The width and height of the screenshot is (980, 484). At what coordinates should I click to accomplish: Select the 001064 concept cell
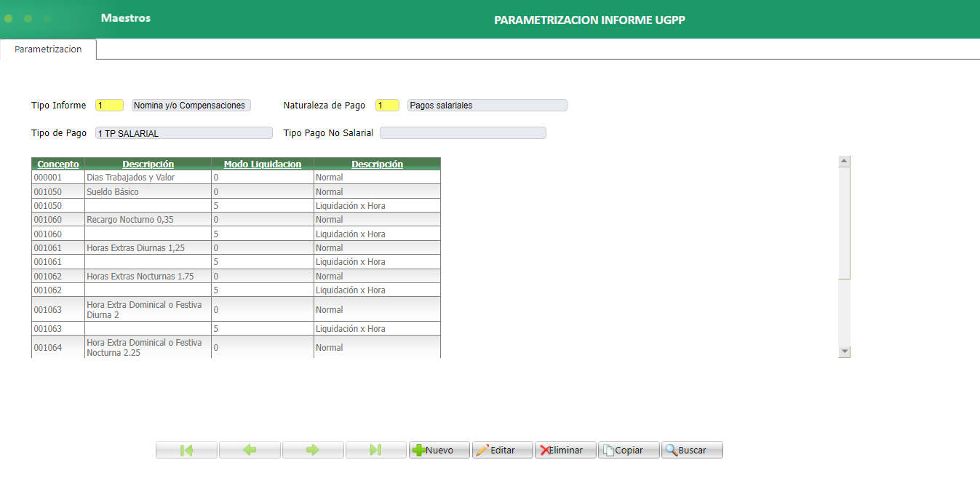(x=58, y=347)
